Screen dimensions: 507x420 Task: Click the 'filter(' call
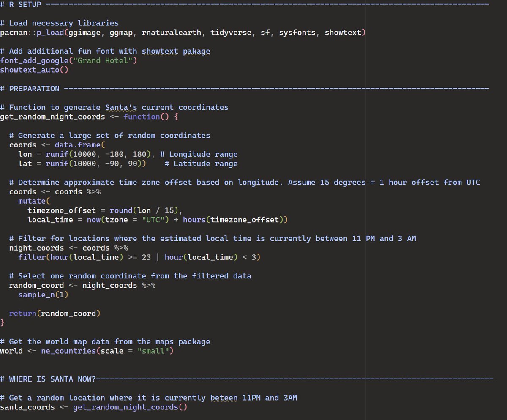coord(34,257)
